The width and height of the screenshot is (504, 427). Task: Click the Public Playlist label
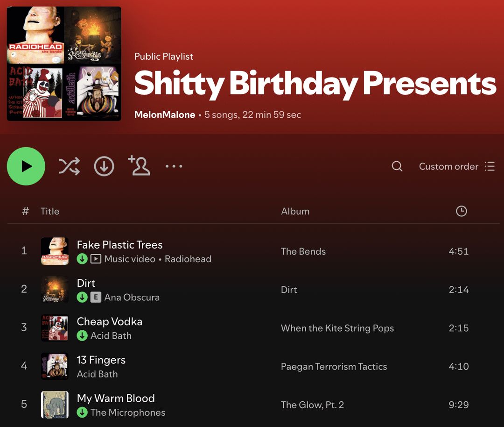(x=164, y=57)
